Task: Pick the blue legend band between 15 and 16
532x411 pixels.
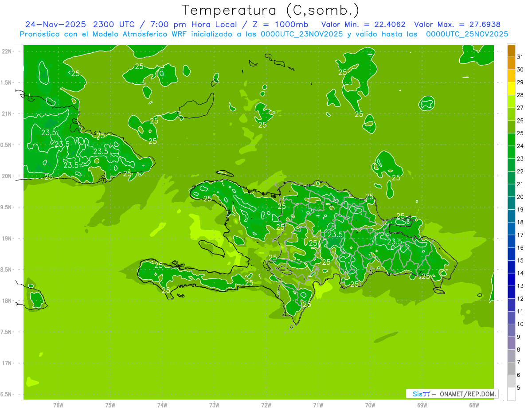Action: coord(511,254)
